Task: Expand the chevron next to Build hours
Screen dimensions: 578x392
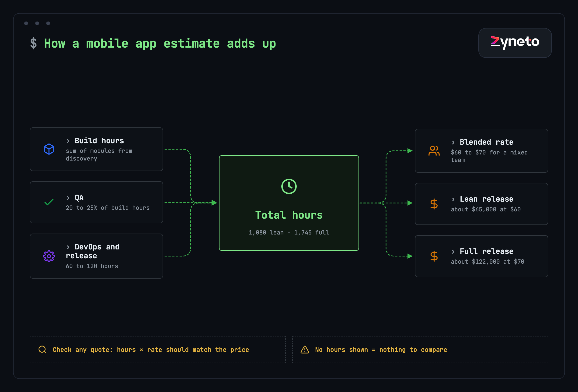Action: [x=68, y=141]
